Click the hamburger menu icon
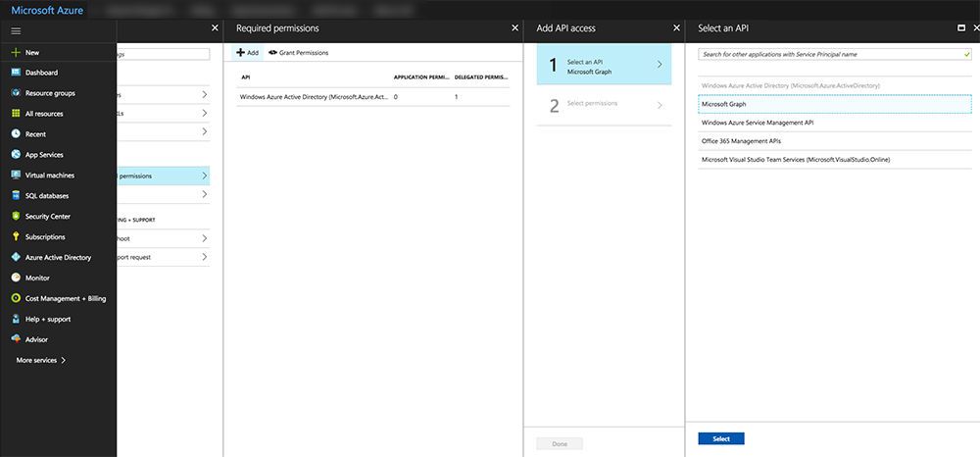The height and width of the screenshot is (457, 980). (16, 31)
